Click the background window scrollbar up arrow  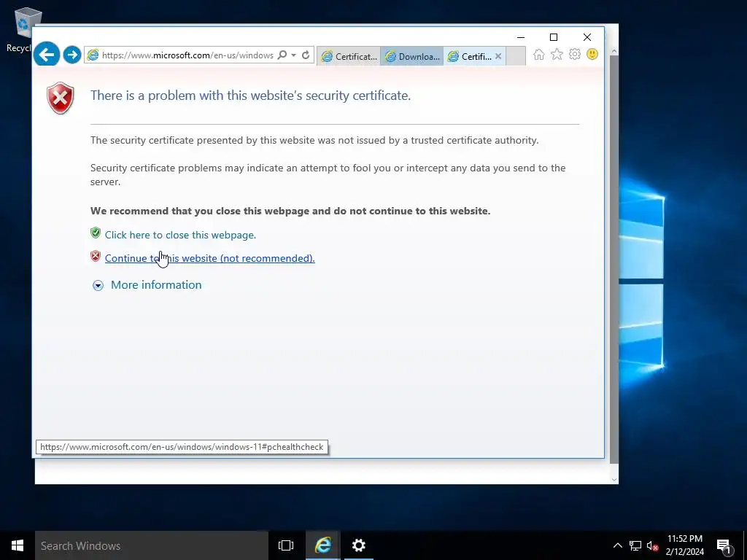pyautogui.click(x=614, y=50)
